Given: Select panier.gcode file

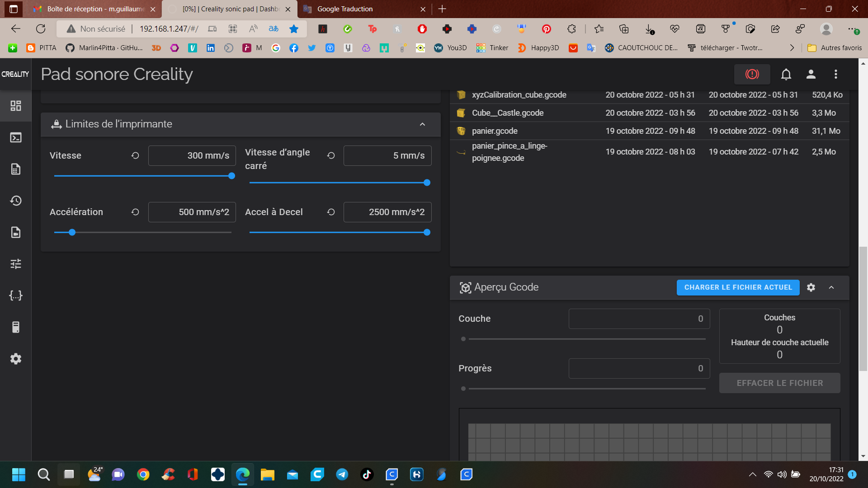Looking at the screenshot, I should (650, 131).
